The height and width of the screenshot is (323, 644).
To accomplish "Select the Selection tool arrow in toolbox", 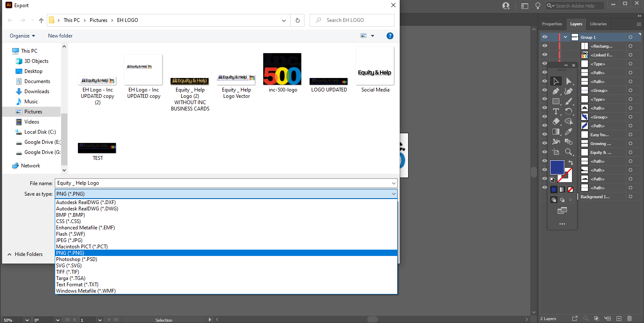I will click(x=556, y=81).
